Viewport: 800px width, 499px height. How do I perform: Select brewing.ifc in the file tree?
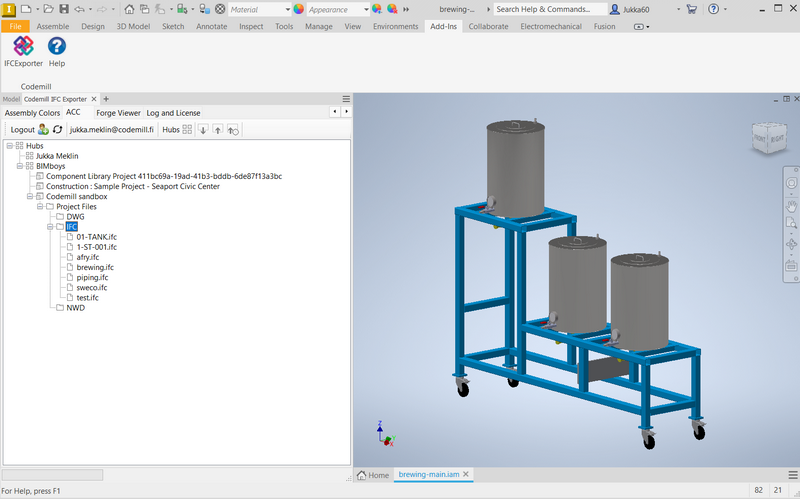pos(95,267)
